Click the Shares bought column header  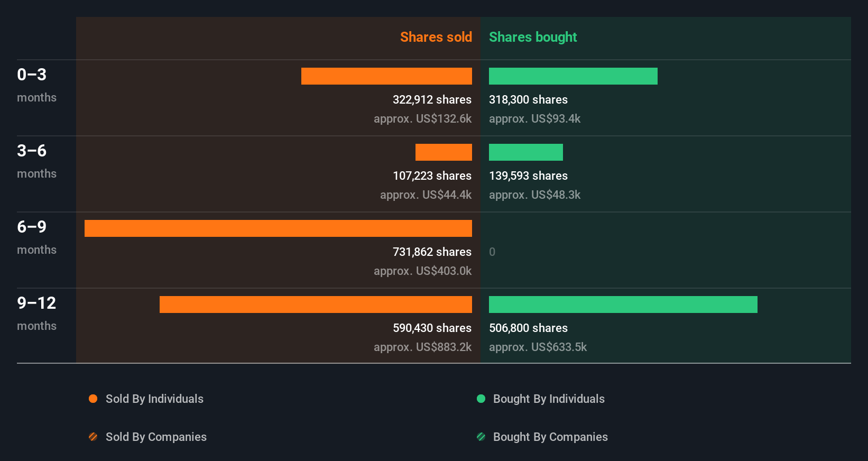click(533, 37)
